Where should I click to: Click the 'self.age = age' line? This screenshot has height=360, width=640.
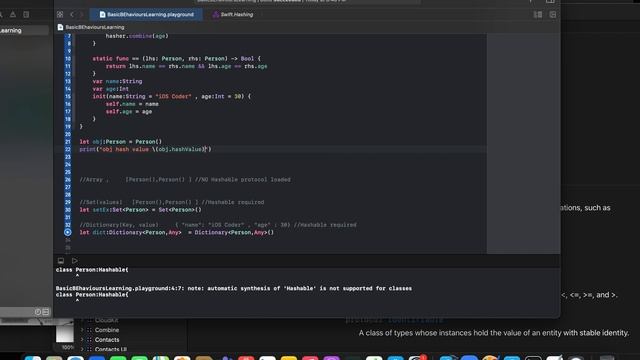129,111
